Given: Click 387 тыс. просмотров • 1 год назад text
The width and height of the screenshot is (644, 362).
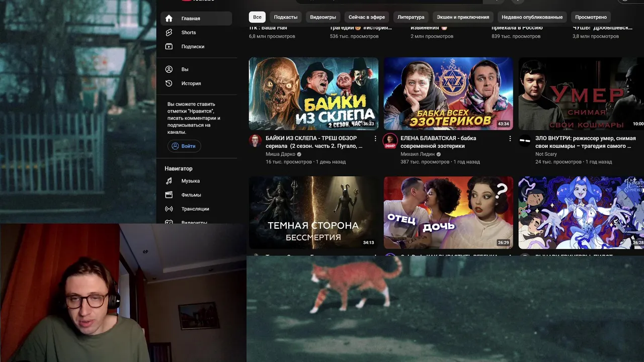Looking at the screenshot, I should tap(440, 162).
